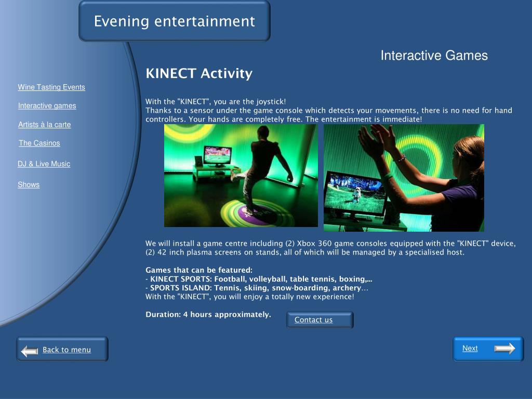Click 'With the "KINECT", you are the joystick!' text

point(216,101)
